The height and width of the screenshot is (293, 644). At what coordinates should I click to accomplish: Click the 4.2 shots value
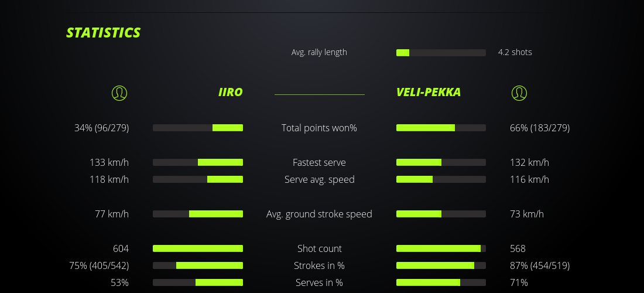pyautogui.click(x=515, y=52)
